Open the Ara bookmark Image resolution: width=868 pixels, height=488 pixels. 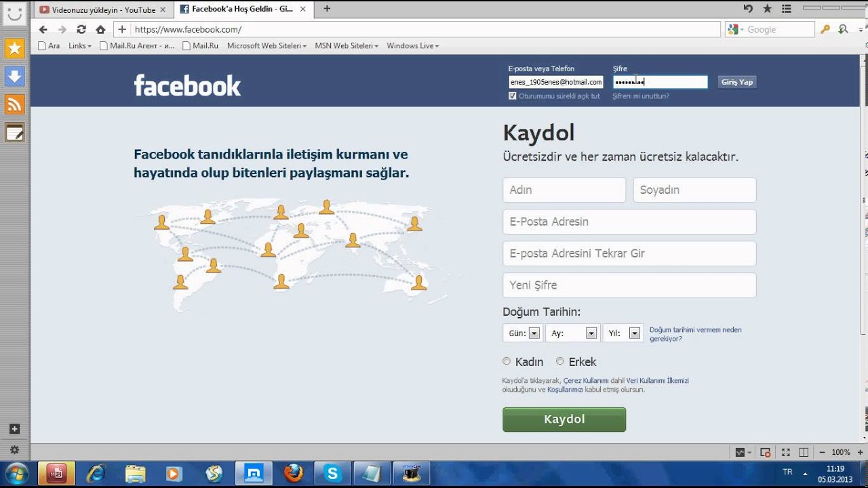click(49, 46)
